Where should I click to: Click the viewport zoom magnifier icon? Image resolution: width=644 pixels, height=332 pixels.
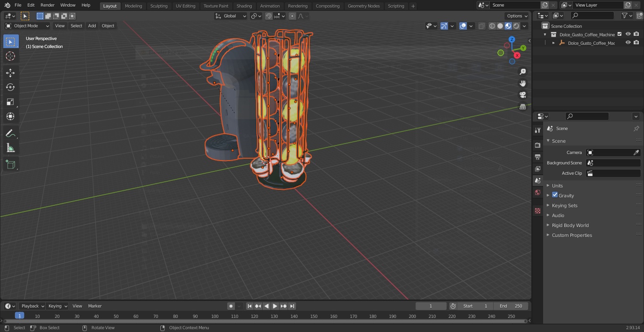coord(522,72)
